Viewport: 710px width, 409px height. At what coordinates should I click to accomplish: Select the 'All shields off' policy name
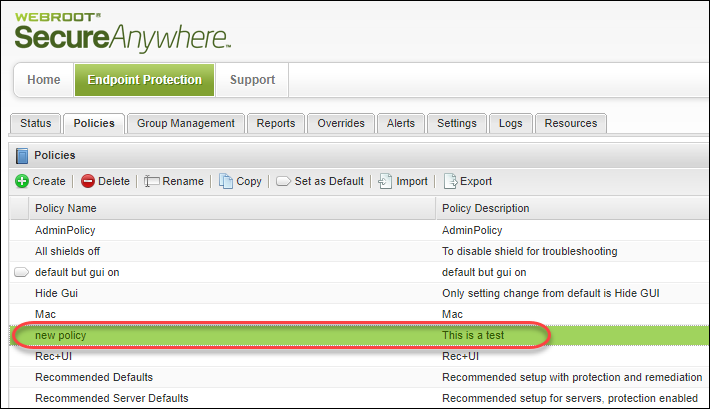67,251
